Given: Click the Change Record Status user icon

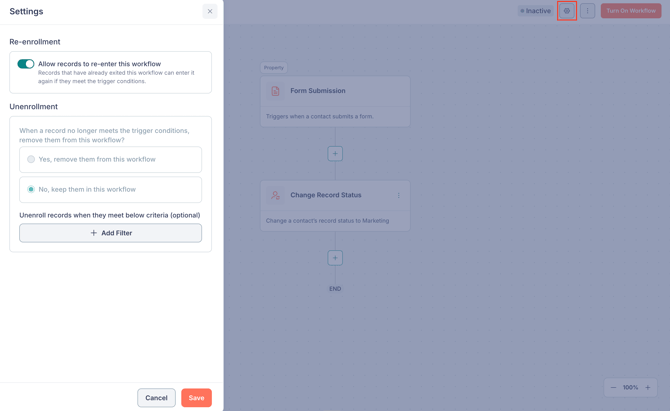Looking at the screenshot, I should 276,195.
